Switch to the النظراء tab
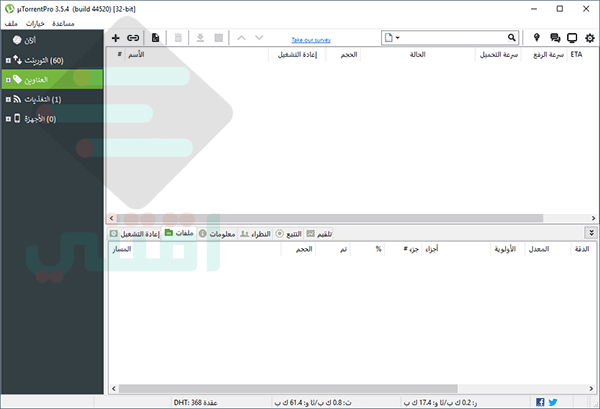The image size is (600, 409). tap(255, 234)
